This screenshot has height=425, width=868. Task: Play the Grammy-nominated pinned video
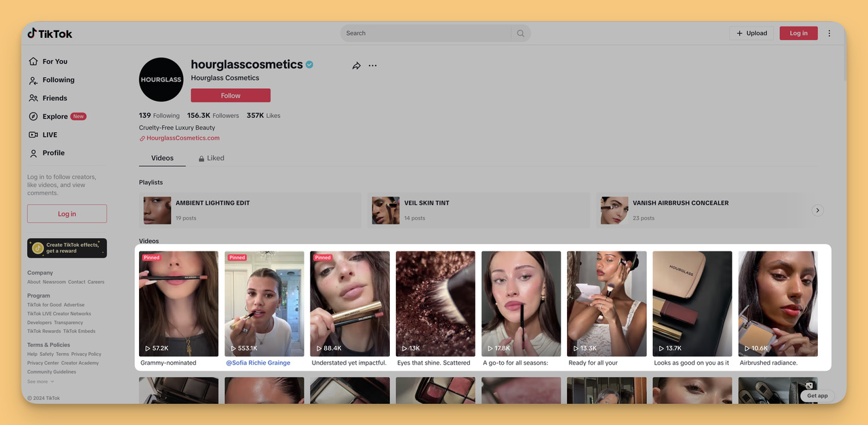(x=178, y=304)
